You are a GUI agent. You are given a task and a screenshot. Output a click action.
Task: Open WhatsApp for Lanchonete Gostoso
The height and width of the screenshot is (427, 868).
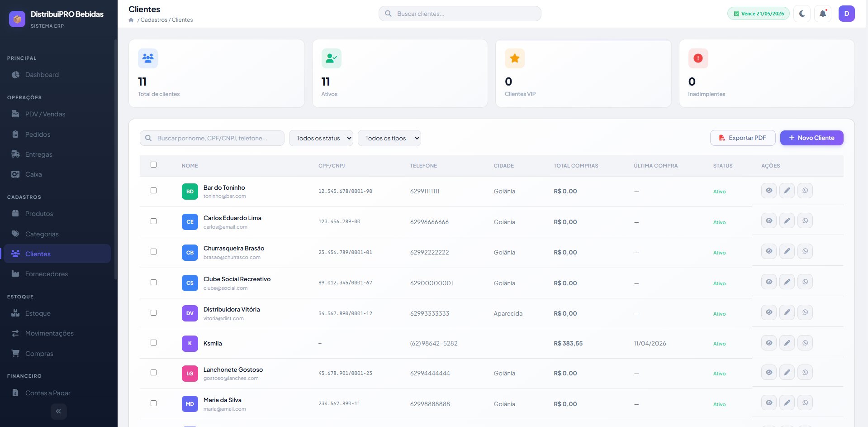(x=805, y=373)
